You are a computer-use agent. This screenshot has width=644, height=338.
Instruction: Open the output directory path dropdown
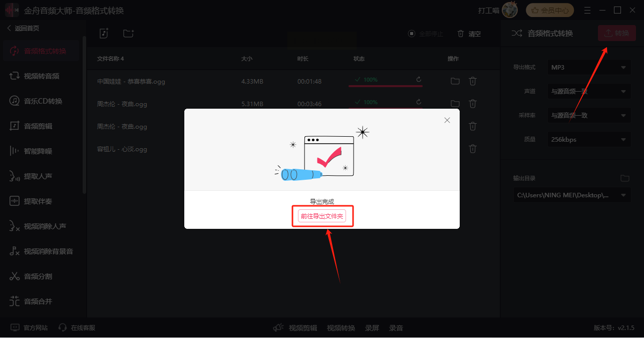click(x=572, y=195)
